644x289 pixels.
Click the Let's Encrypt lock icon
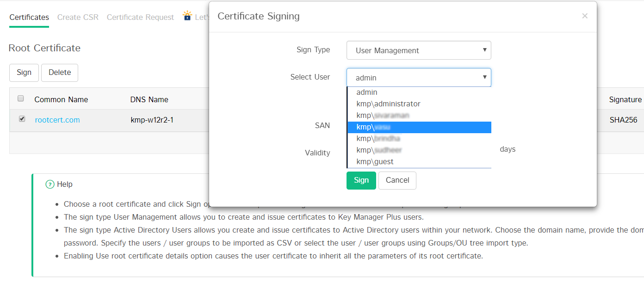[187, 16]
